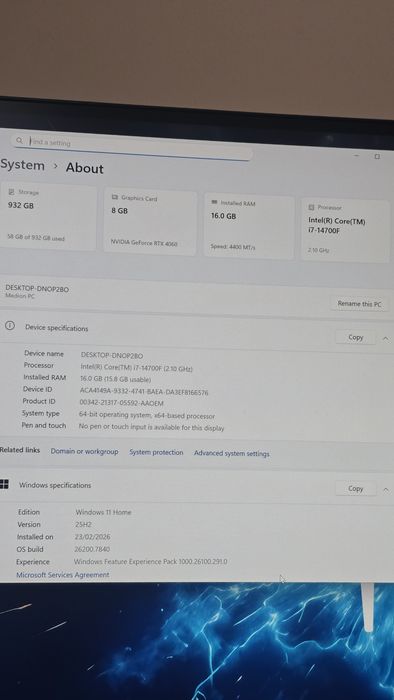The image size is (394, 700).
Task: Click NVIDIA GeForce RTX 4060 text
Action: coord(144,243)
